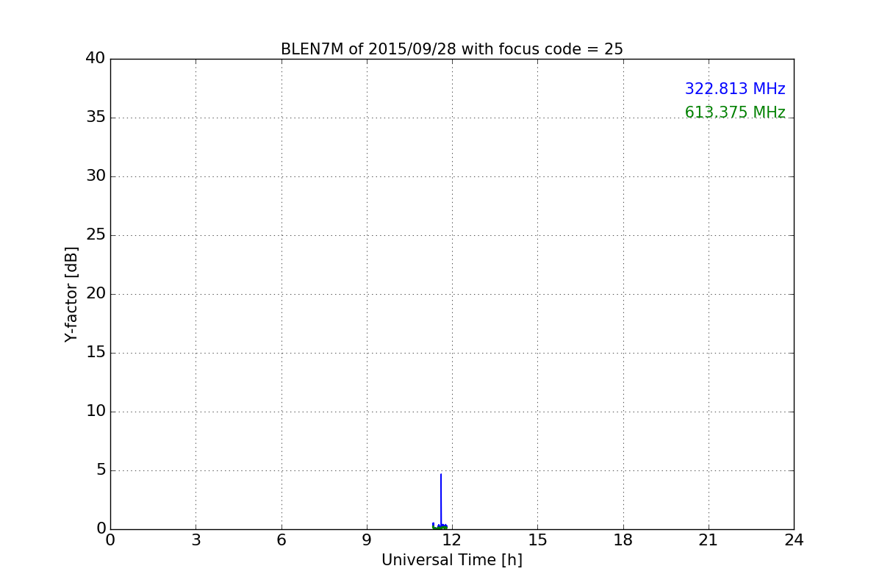The image size is (882, 588).
Task: Click the blue spike peak near 12 h
Action: click(441, 475)
